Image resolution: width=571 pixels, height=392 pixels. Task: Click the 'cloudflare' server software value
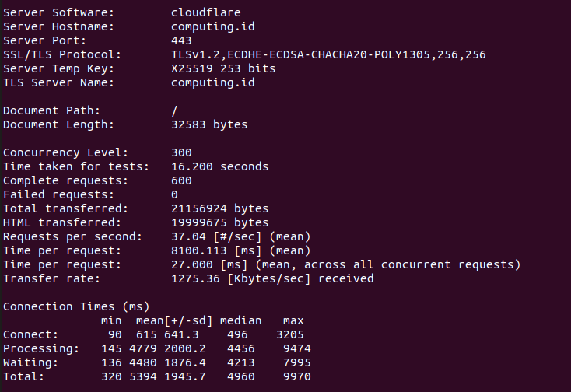(205, 12)
